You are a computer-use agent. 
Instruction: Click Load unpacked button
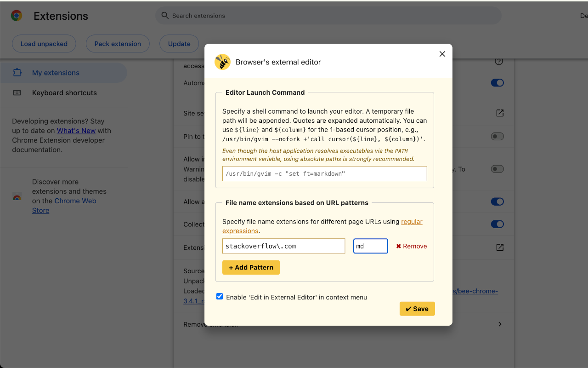[x=44, y=44]
